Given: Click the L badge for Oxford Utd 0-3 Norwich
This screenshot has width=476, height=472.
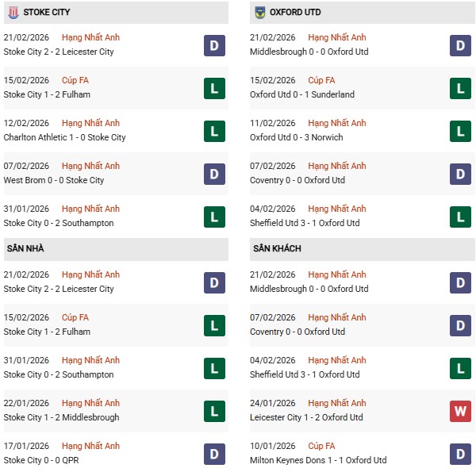Looking at the screenshot, I should point(460,131).
